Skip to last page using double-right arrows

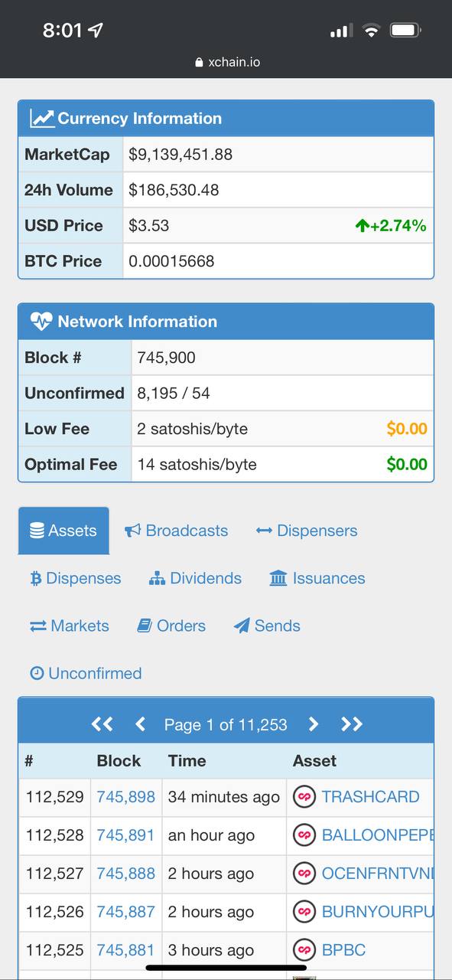pos(351,724)
